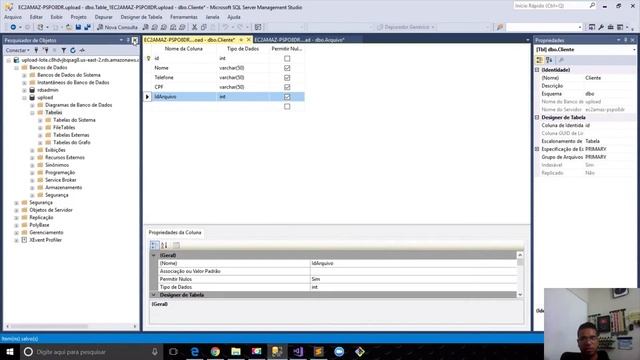Toggle Permite Nulos for the IdArquivo column
This screenshot has height=360, width=640.
click(287, 97)
